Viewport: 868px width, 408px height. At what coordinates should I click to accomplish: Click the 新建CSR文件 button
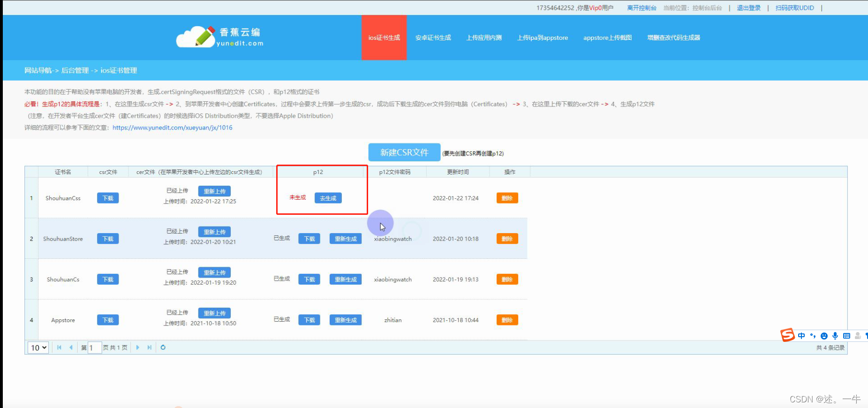point(404,152)
